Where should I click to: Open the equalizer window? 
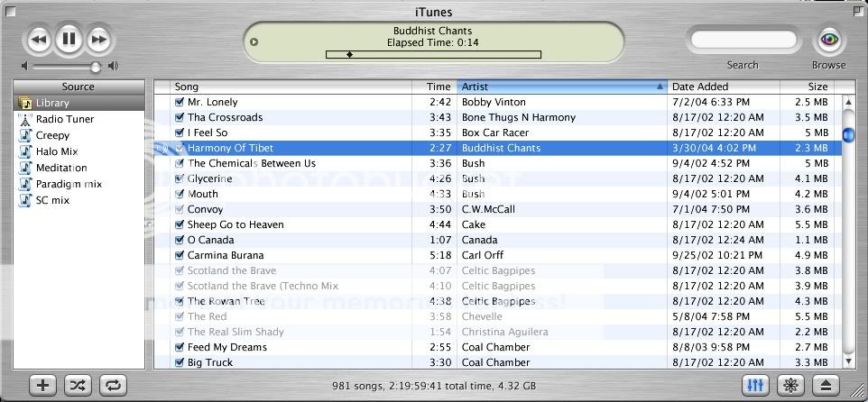click(755, 385)
